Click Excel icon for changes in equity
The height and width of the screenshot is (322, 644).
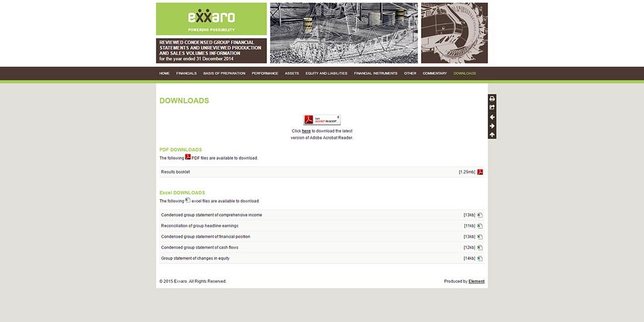point(479,258)
